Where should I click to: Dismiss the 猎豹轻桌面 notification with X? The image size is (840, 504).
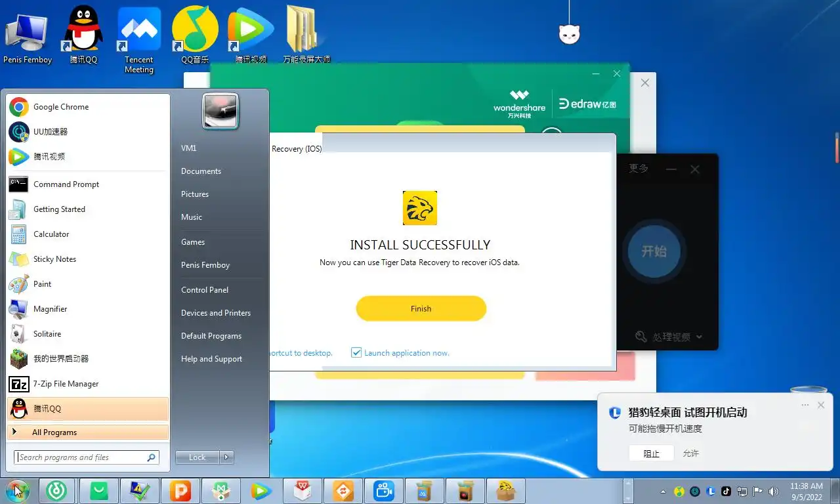click(821, 405)
